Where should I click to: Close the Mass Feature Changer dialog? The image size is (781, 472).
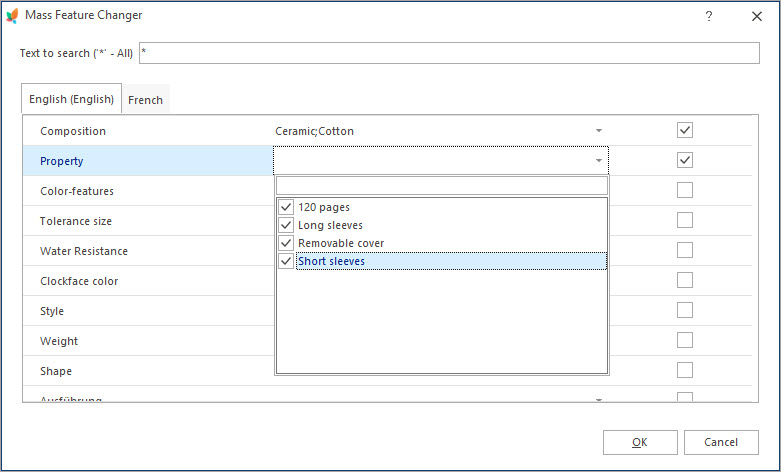pos(757,16)
